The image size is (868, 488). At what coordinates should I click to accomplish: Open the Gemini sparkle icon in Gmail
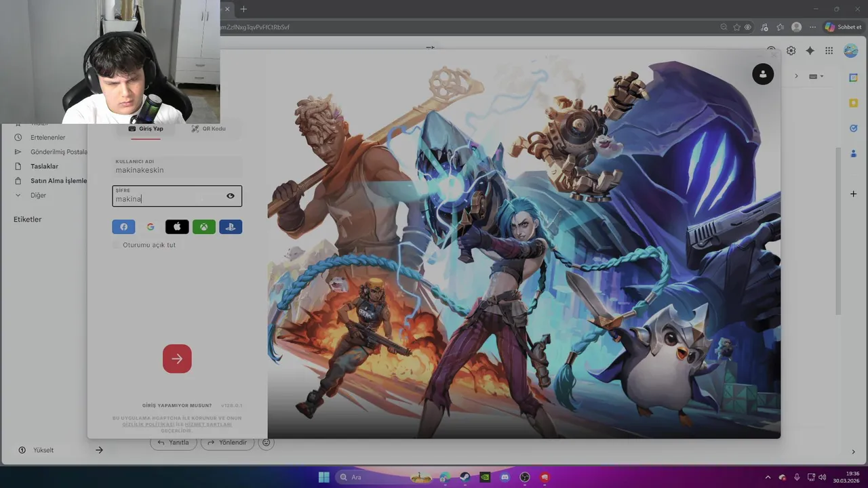(810, 51)
